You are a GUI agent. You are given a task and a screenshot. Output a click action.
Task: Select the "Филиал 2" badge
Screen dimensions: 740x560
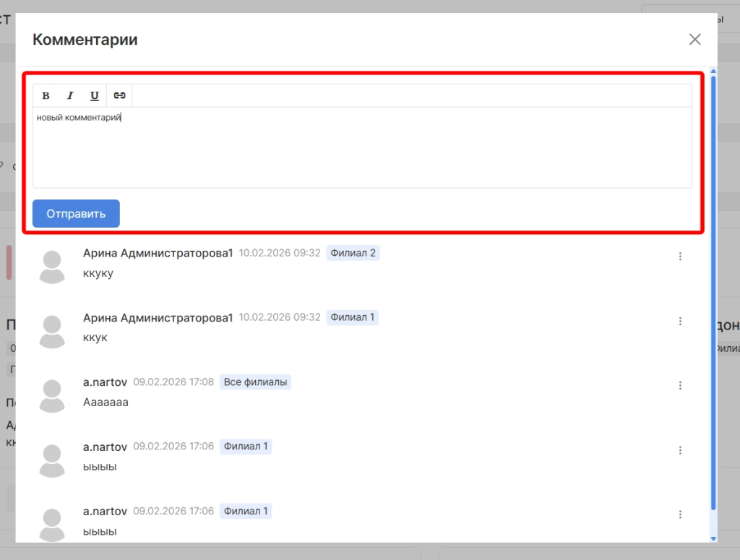(x=353, y=253)
